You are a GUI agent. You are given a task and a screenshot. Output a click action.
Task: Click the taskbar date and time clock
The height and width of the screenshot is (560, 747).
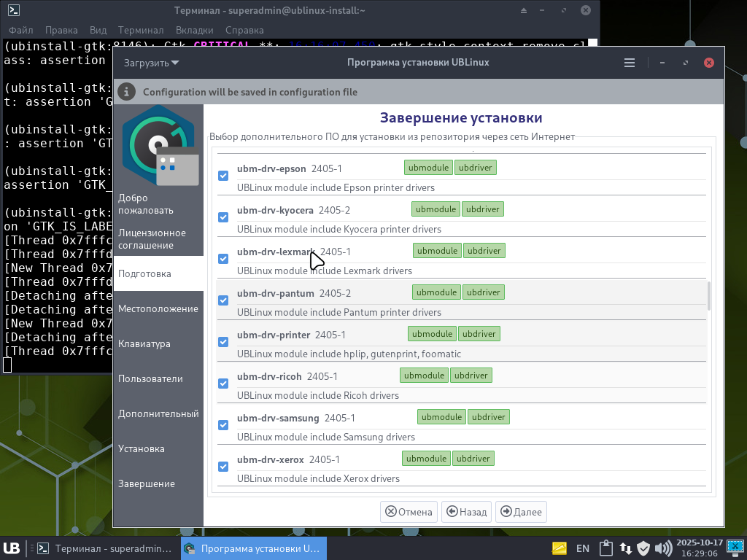click(x=699, y=548)
